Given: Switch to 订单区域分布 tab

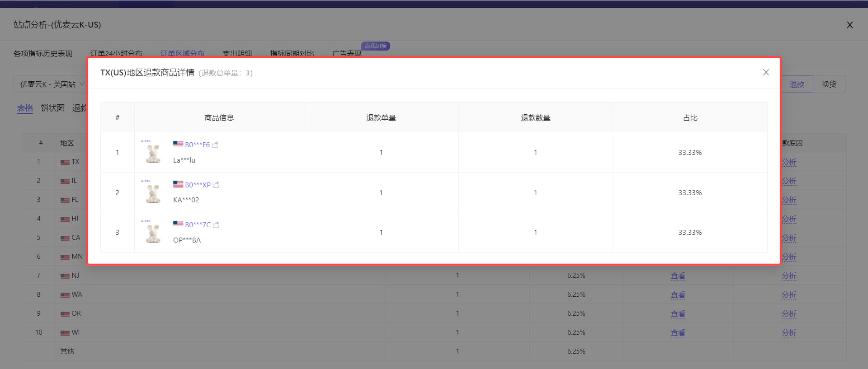Looking at the screenshot, I should (x=182, y=53).
